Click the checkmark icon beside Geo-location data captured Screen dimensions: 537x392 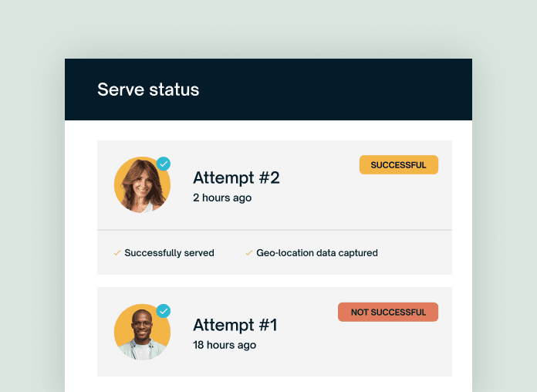pos(249,253)
